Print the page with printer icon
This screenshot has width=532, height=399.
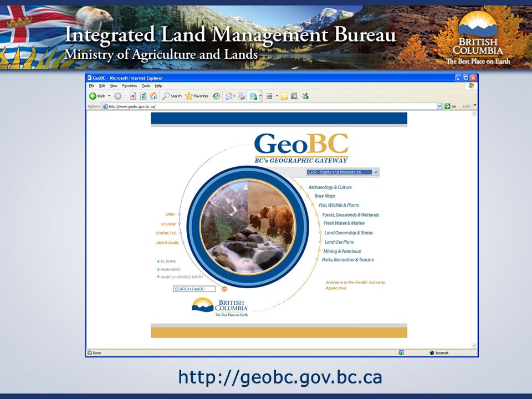click(x=241, y=96)
